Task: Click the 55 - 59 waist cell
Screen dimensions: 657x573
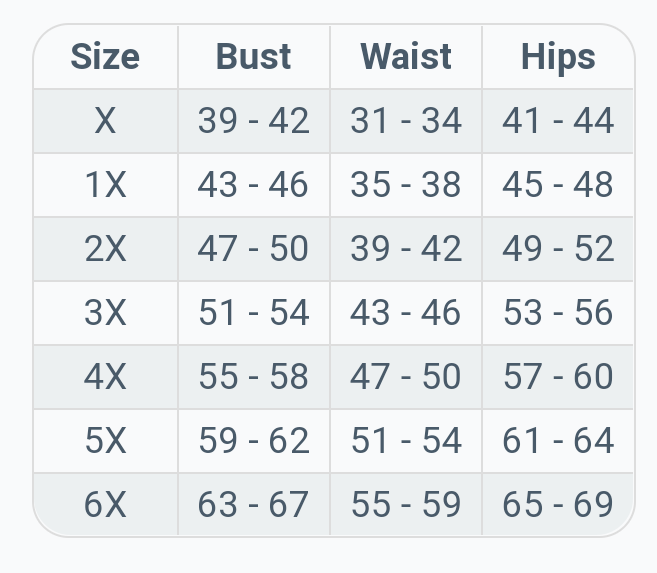Action: point(406,505)
